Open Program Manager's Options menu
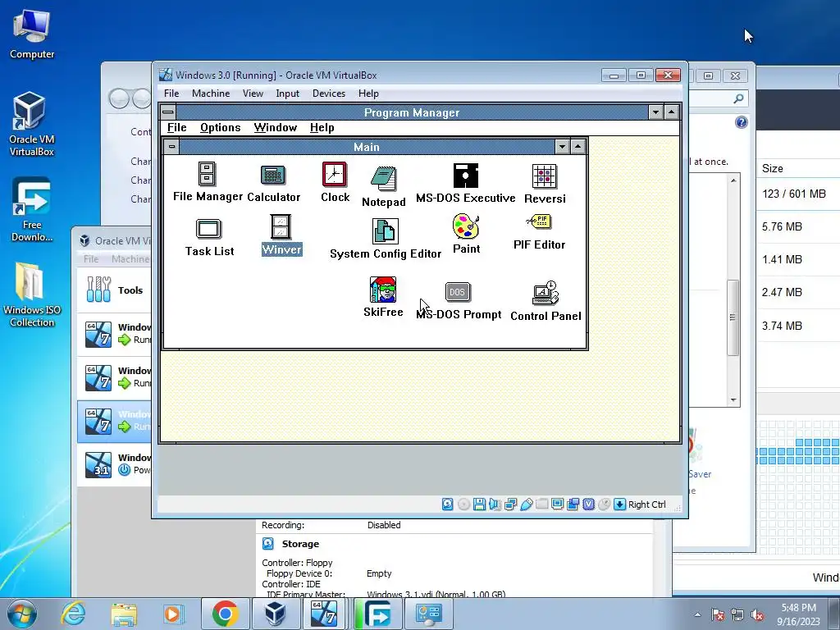840x630 pixels. point(220,127)
